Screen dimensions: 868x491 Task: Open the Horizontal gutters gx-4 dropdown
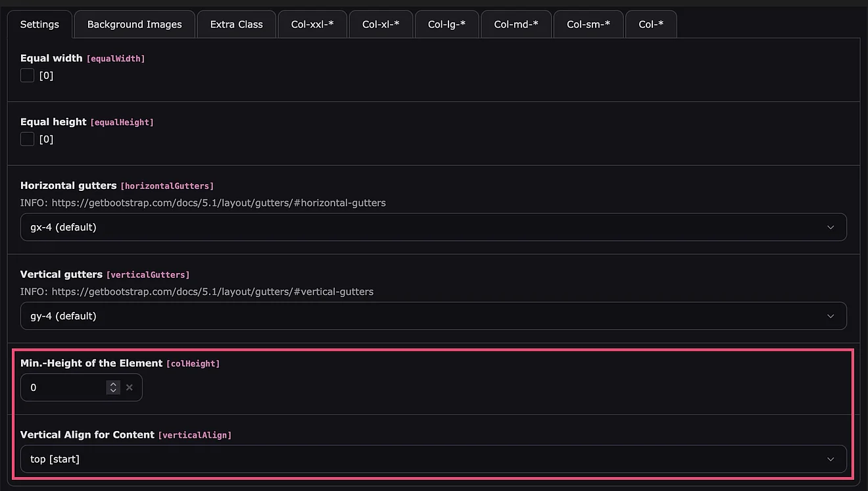coord(433,227)
